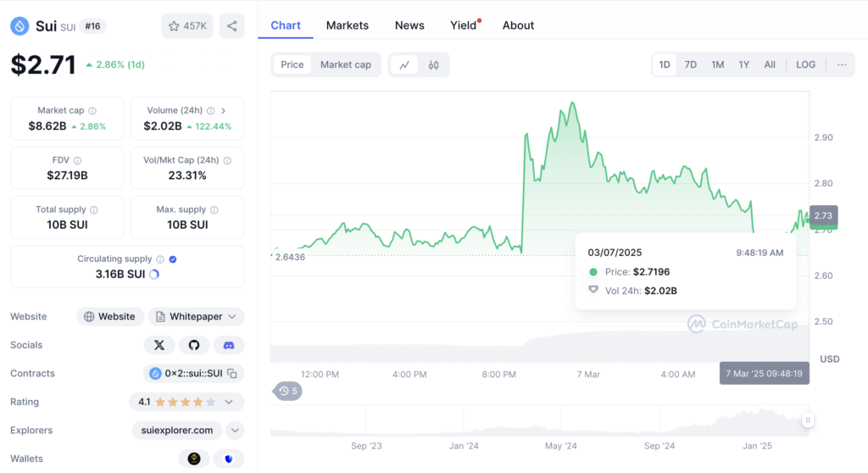Click the 2.6436 opening price label

(x=290, y=257)
